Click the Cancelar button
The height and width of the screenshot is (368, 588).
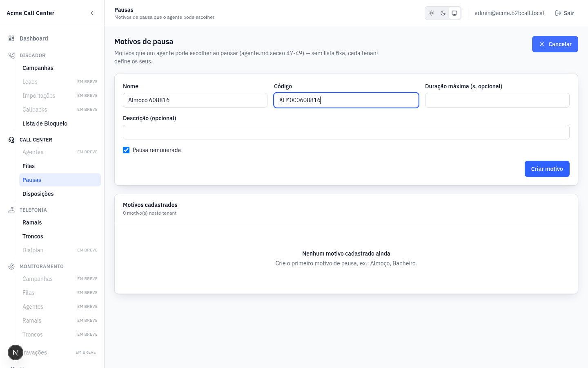(x=555, y=44)
